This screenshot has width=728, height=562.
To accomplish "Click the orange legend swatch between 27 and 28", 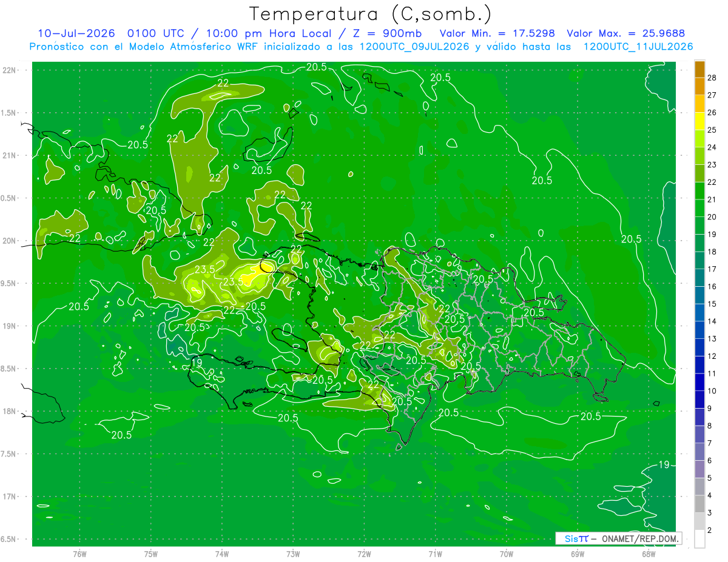I will (699, 86).
